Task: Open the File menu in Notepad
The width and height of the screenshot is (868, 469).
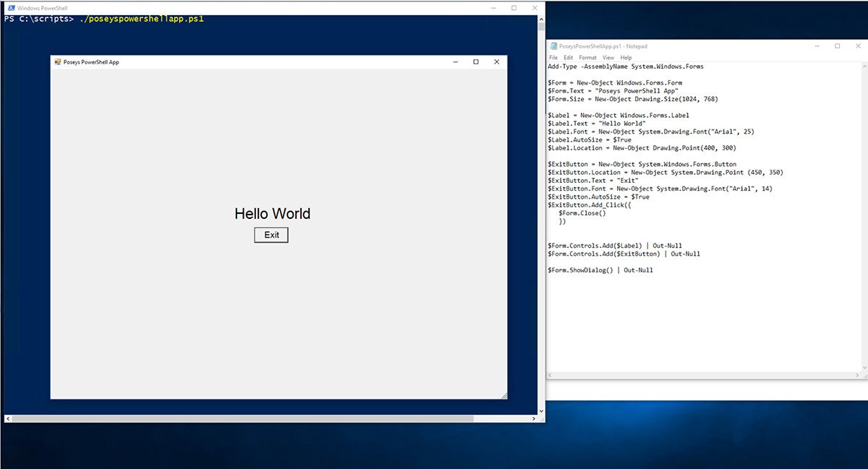Action: click(x=553, y=58)
